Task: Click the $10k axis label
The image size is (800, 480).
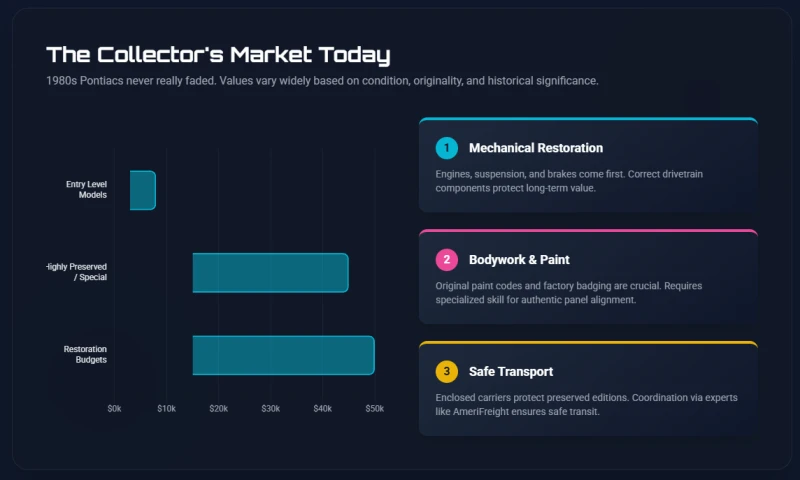Action: point(166,409)
